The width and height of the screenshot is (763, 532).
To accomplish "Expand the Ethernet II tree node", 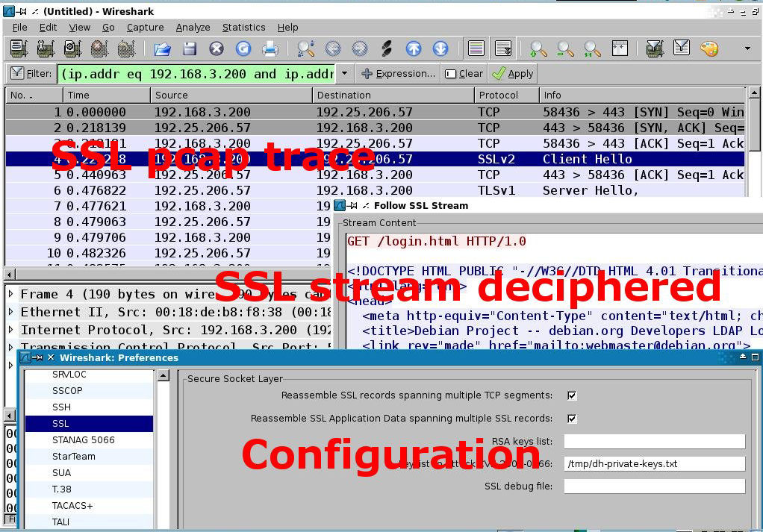I will [x=10, y=312].
